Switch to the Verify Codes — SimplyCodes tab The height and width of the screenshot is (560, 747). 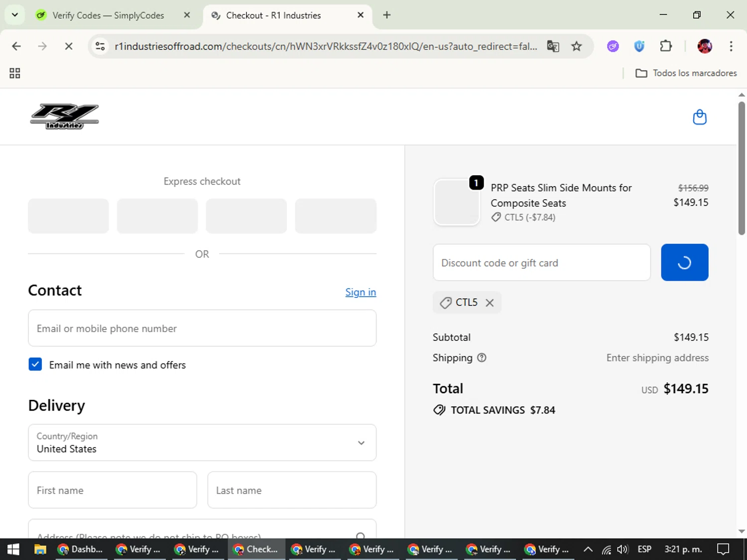click(x=108, y=15)
